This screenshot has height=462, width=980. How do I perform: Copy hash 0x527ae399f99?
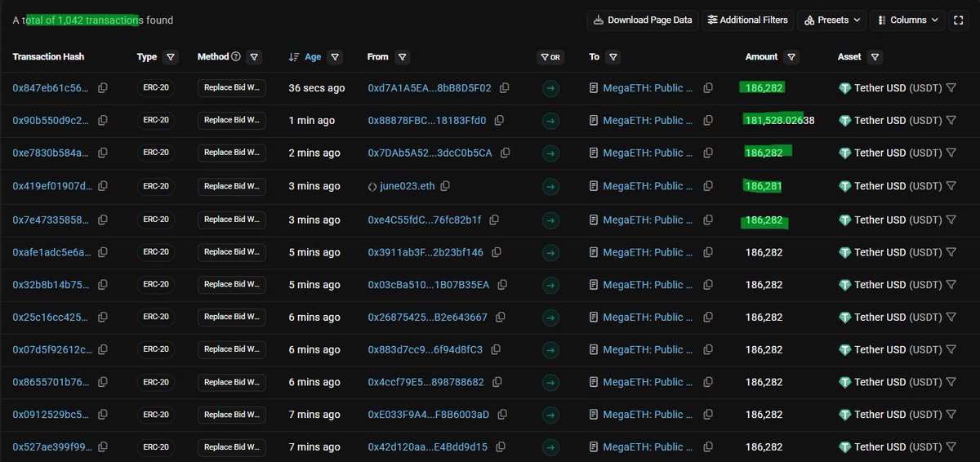coord(103,447)
